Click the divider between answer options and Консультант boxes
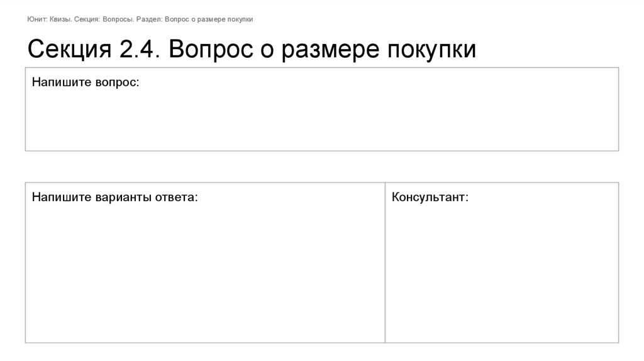 (385, 262)
